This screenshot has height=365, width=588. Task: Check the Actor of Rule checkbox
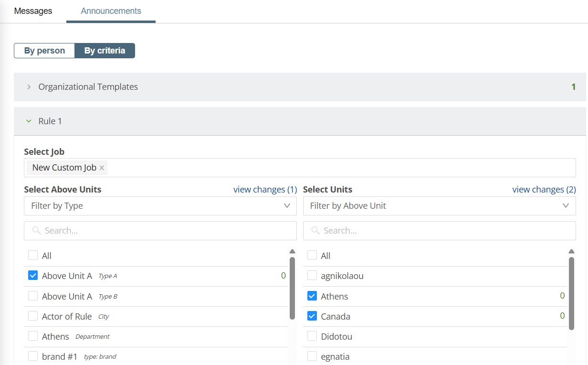click(33, 316)
